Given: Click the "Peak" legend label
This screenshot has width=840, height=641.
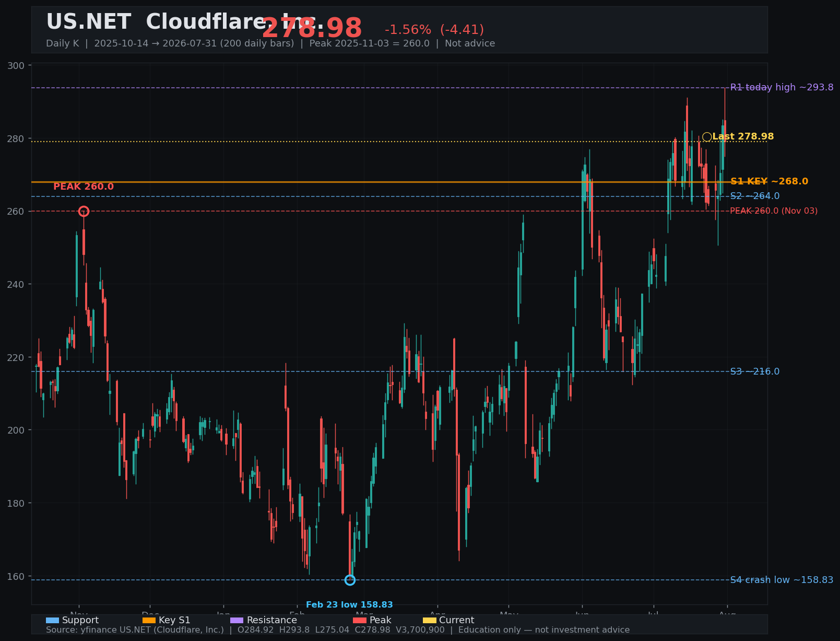Looking at the screenshot, I should point(381,621).
